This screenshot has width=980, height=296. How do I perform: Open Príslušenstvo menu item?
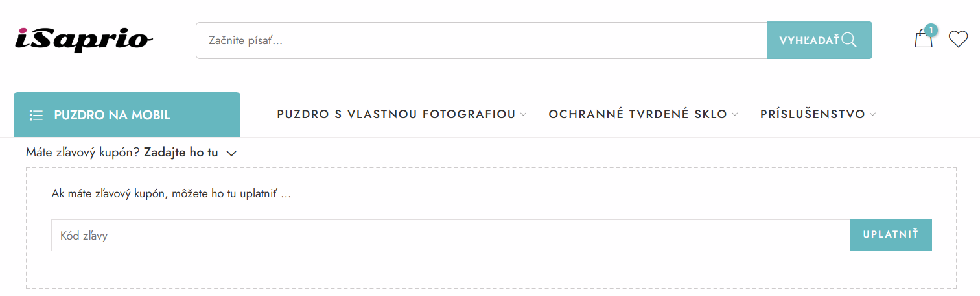tap(812, 115)
